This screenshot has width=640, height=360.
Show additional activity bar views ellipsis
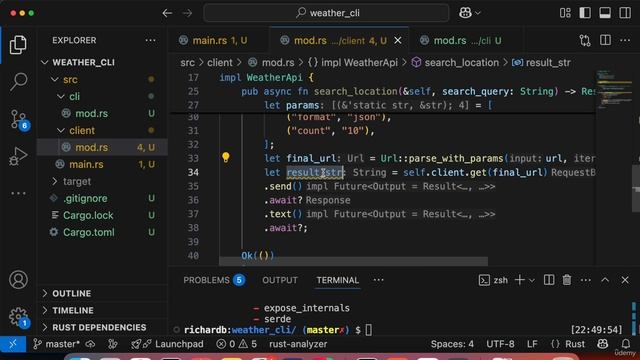pyautogui.click(x=18, y=193)
